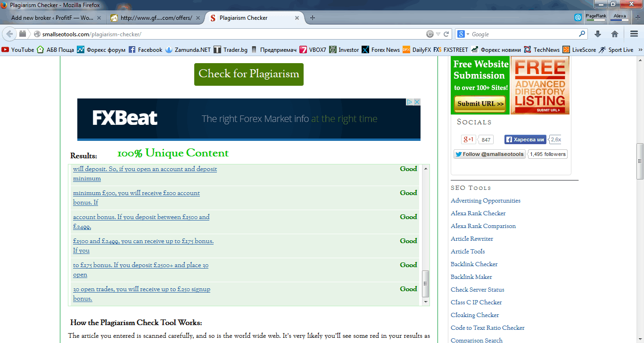Open Cloaking Checker tool link
Image resolution: width=644 pixels, height=343 pixels.
tap(475, 315)
